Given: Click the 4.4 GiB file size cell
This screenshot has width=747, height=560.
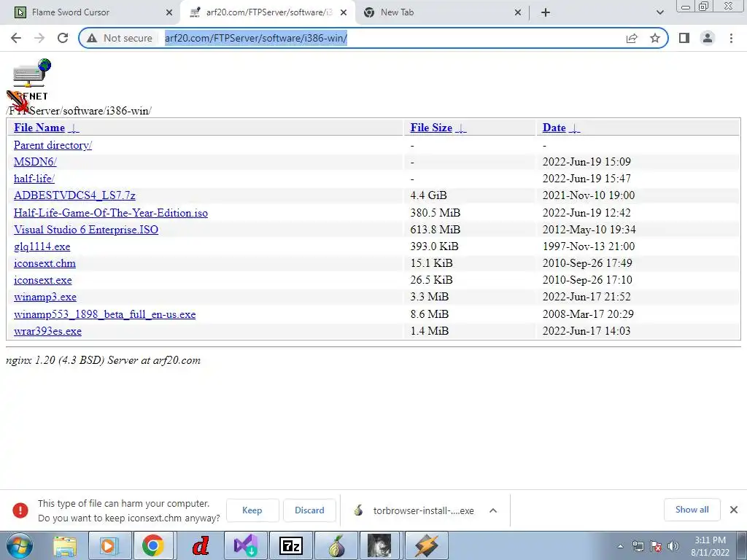Looking at the screenshot, I should [x=428, y=195].
